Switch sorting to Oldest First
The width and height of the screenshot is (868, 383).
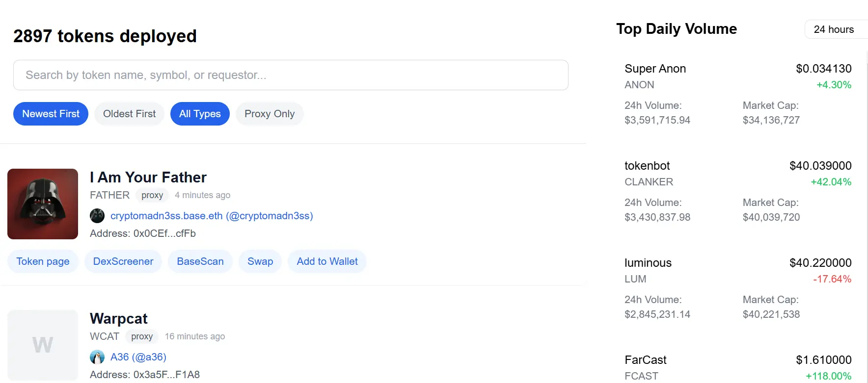click(129, 114)
